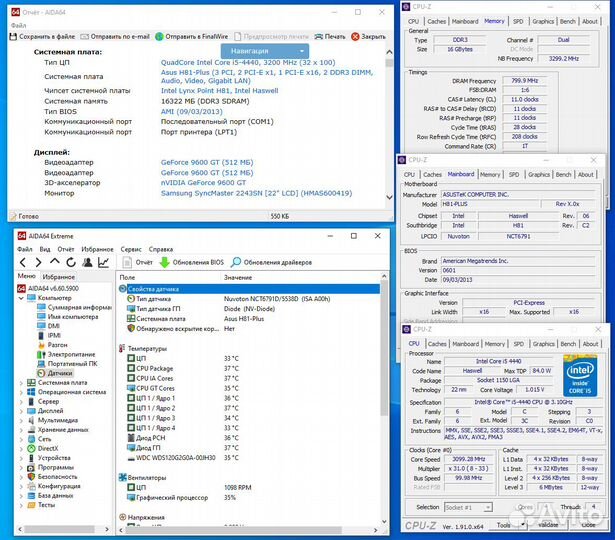The image size is (615, 540).
Task: Click the Отправить в FinalWire globe icon
Action: click(159, 36)
